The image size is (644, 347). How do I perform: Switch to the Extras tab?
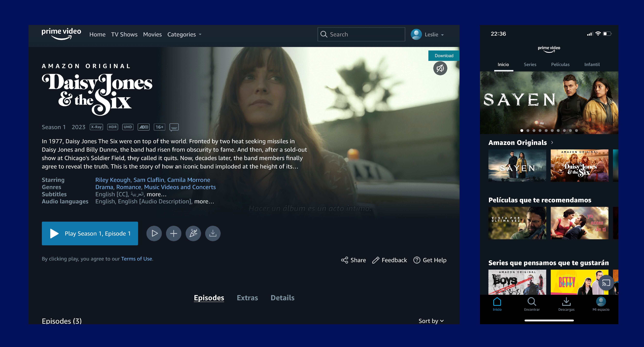pyautogui.click(x=247, y=298)
